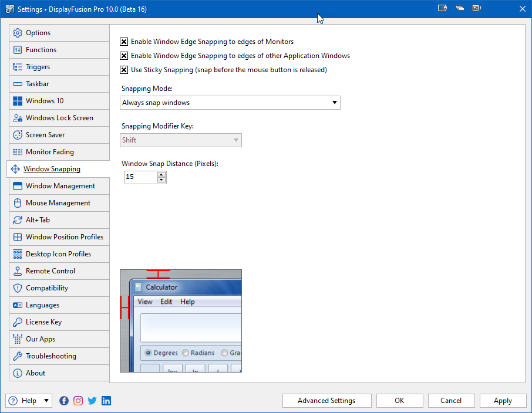Click the third title bar monitor icon
The image size is (532, 413).
pos(477,8)
